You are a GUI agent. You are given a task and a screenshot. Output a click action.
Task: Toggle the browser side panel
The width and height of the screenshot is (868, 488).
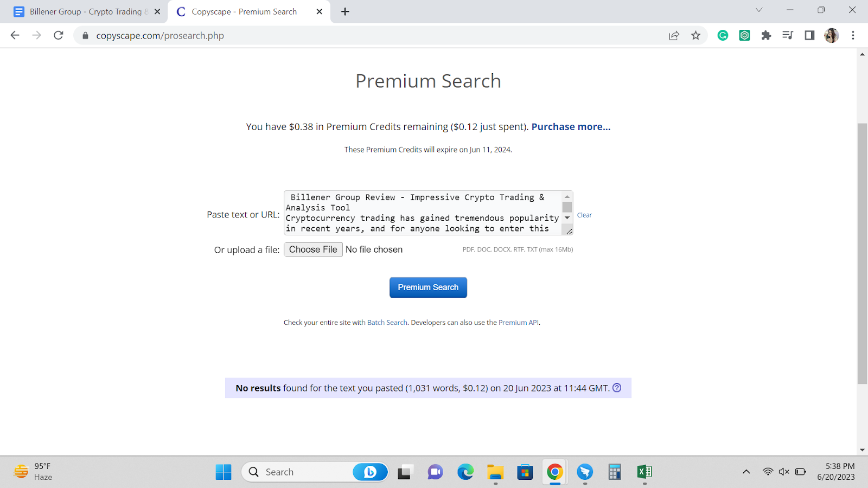[x=809, y=35]
